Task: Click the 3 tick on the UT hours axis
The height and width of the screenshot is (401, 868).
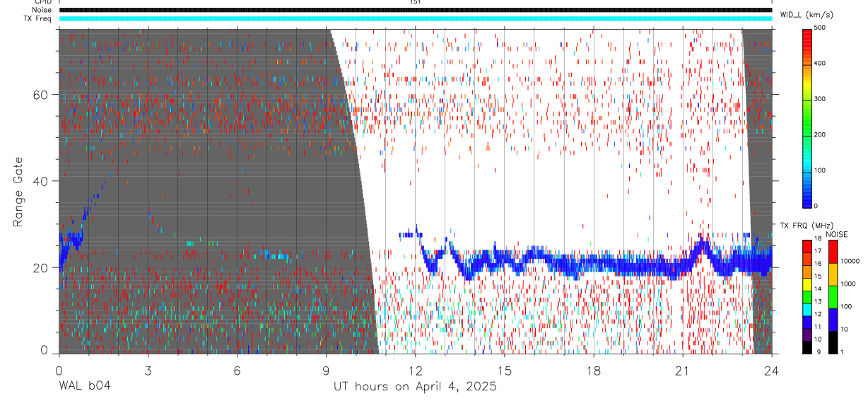Action: [148, 370]
